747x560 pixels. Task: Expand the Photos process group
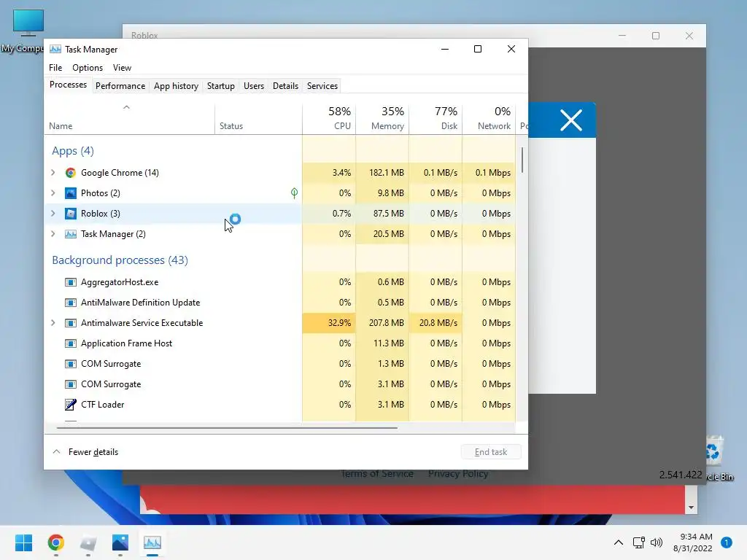pyautogui.click(x=53, y=192)
